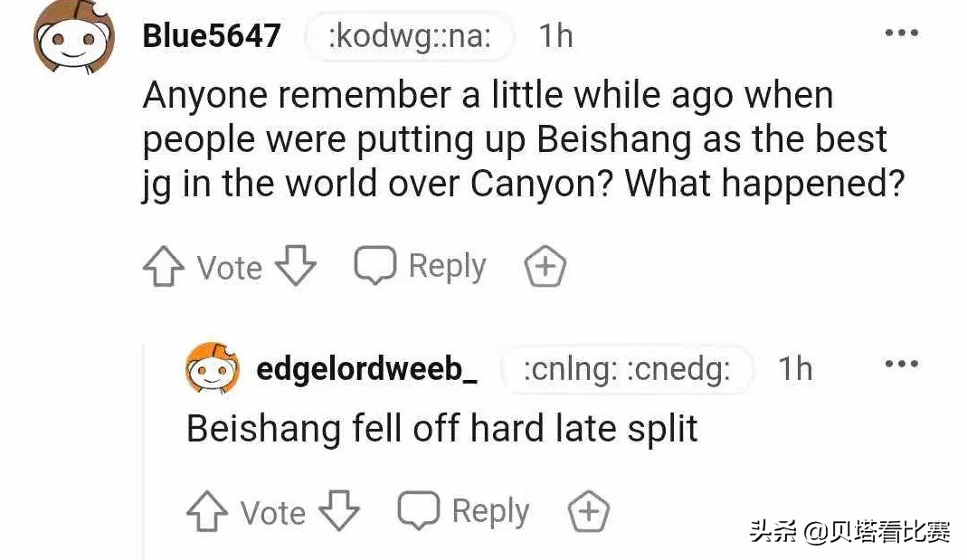Open the Blue5647 username profile link
967x560 pixels.
tap(212, 36)
